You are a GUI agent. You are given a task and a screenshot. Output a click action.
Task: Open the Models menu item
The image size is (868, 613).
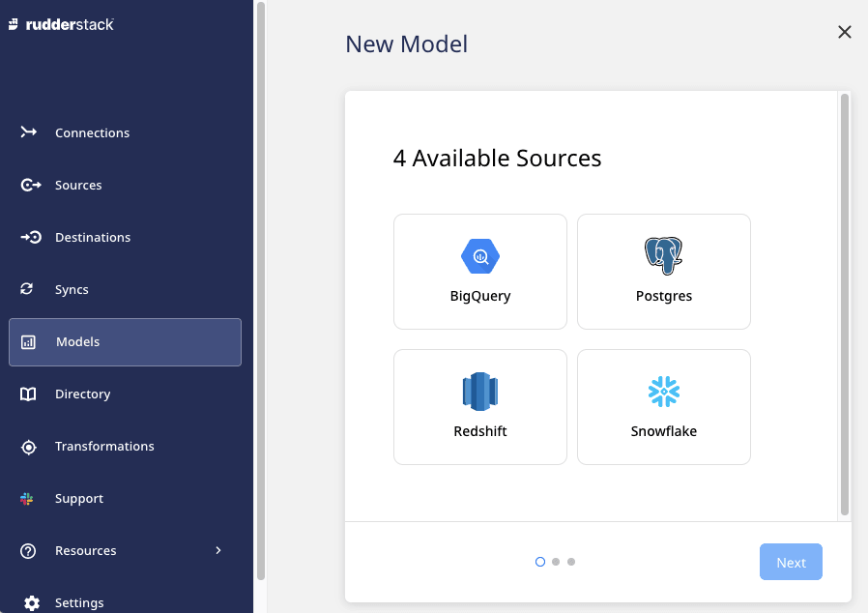[125, 342]
